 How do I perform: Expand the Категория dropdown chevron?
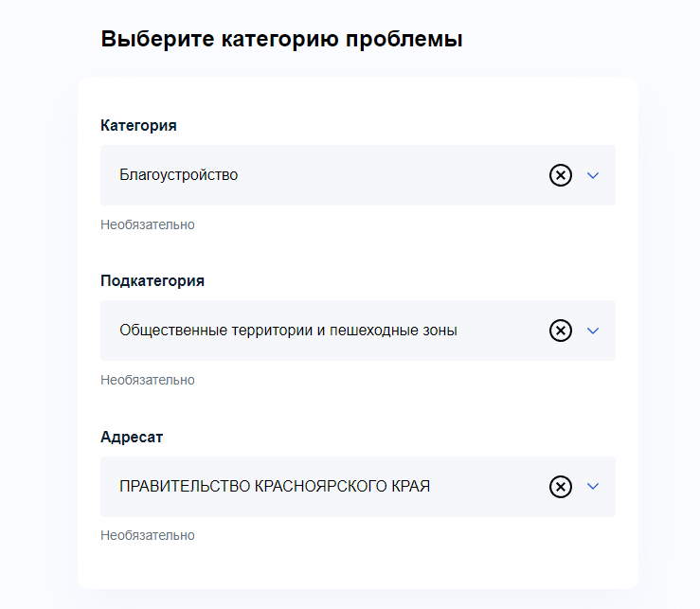[x=592, y=175]
